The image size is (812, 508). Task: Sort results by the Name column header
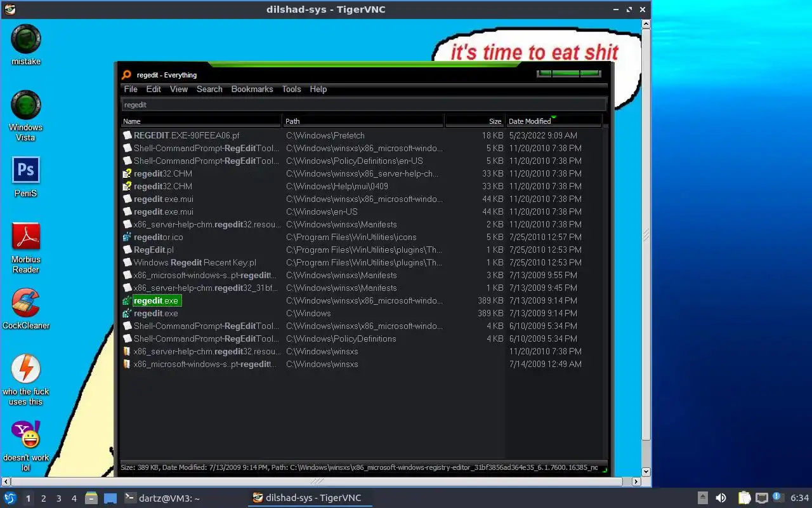pyautogui.click(x=201, y=121)
